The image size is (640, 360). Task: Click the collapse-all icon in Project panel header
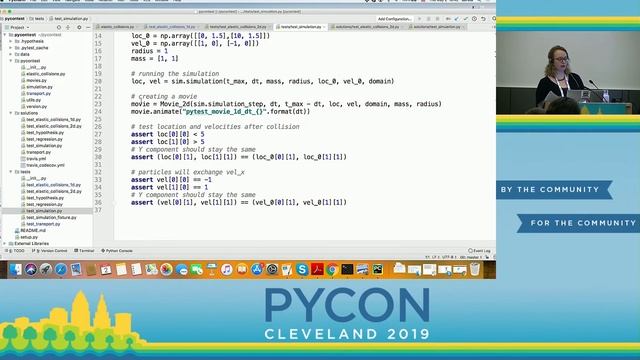[68, 27]
